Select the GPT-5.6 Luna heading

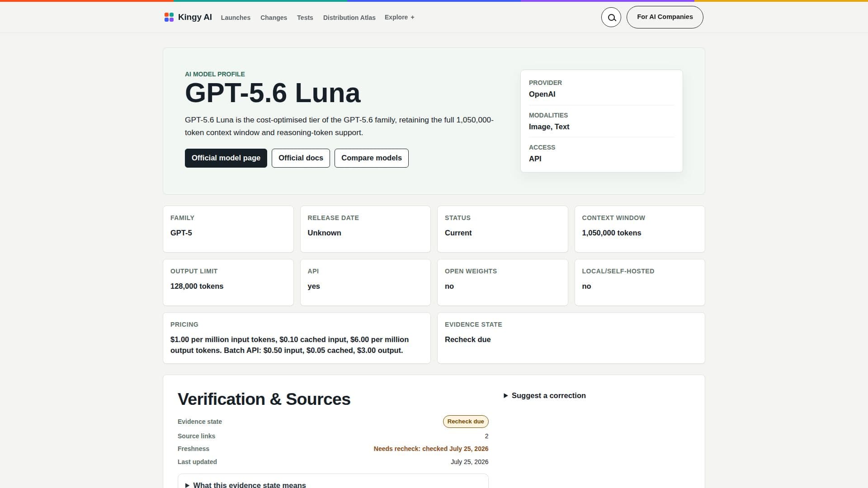pos(273,93)
